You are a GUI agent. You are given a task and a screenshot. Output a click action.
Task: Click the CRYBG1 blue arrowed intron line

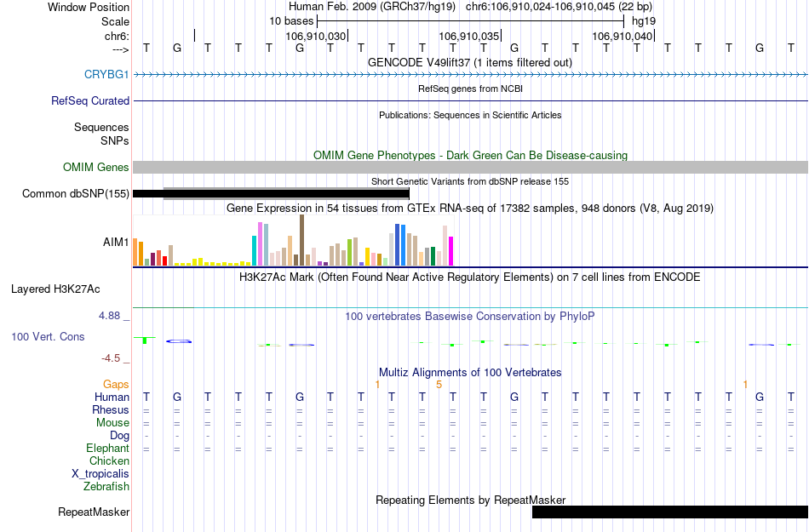(x=470, y=75)
